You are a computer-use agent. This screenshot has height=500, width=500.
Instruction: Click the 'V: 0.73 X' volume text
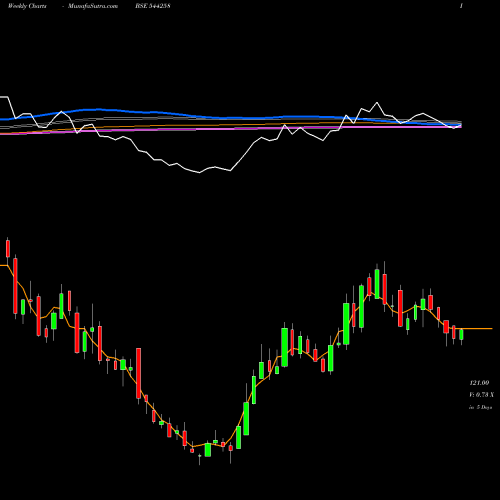481,395
